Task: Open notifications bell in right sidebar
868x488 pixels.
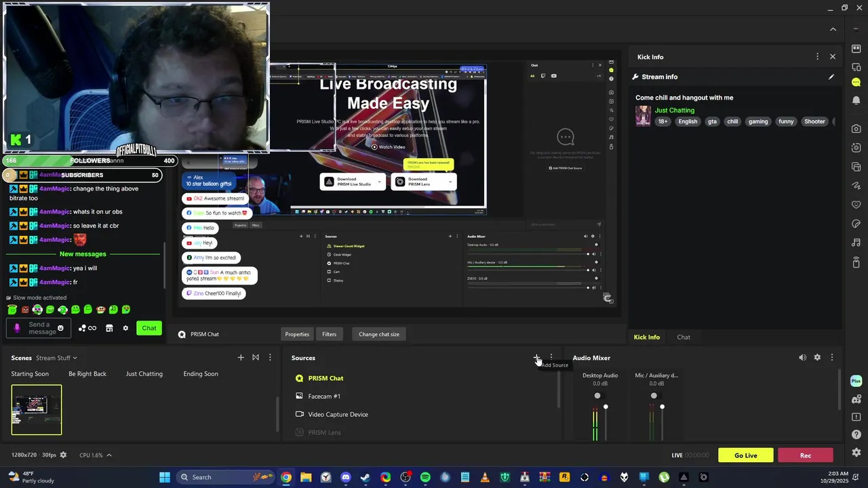Action: click(856, 100)
